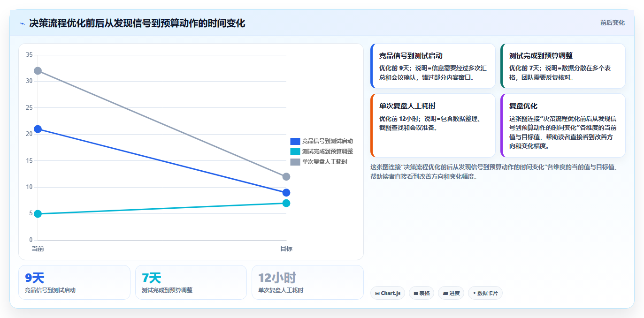Click the blue 当前 data point at 21
The image size is (644, 318).
point(38,129)
